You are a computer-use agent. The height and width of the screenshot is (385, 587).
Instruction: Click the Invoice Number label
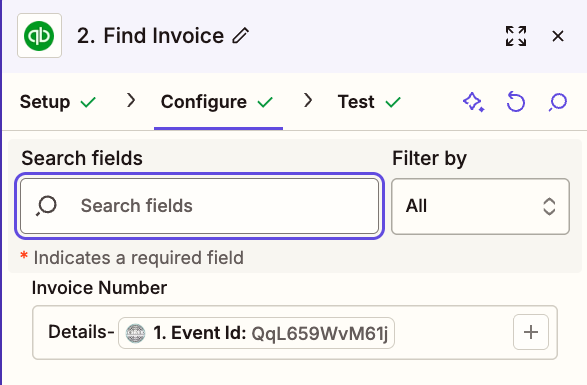pos(99,288)
